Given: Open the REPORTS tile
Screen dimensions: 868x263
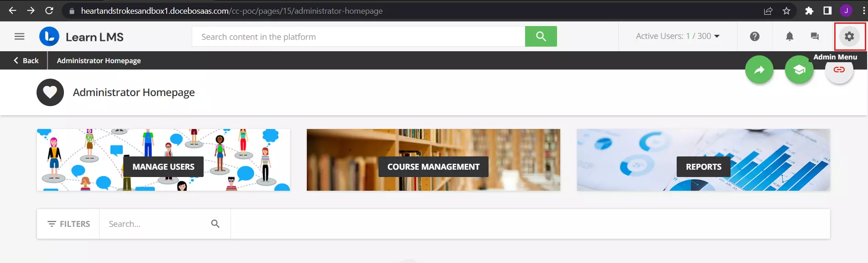Looking at the screenshot, I should tap(703, 160).
